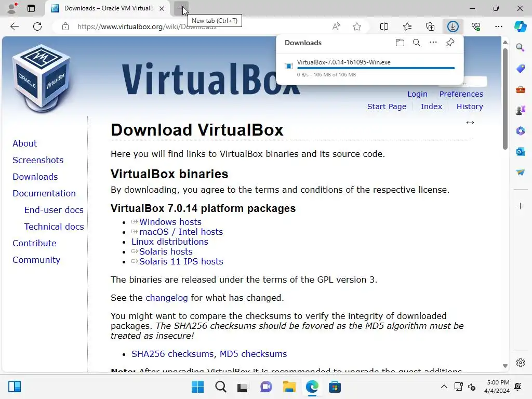The width and height of the screenshot is (532, 399).
Task: Open the Preferences link
Action: click(x=461, y=94)
